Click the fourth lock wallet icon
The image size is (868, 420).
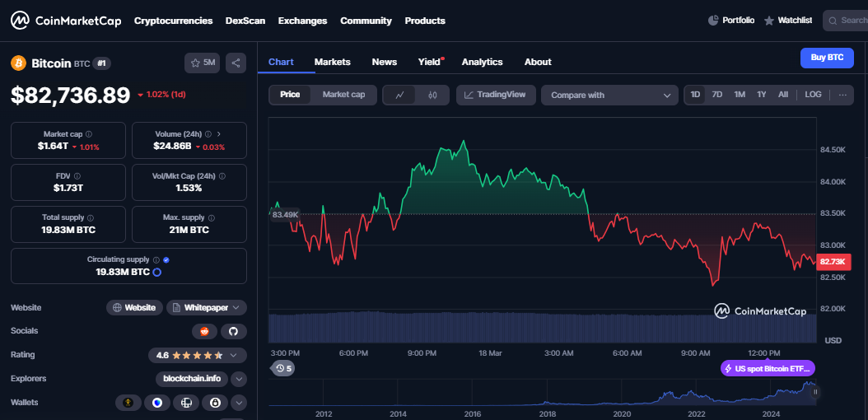(x=215, y=403)
